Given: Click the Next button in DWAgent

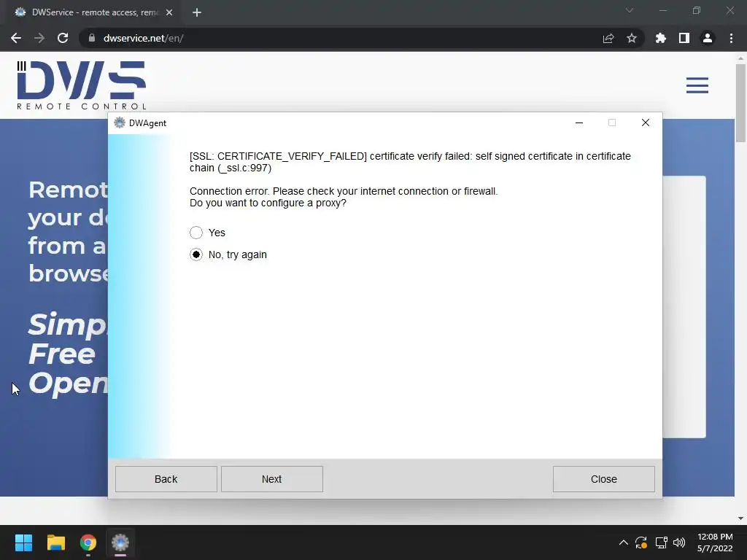Looking at the screenshot, I should click(x=271, y=479).
